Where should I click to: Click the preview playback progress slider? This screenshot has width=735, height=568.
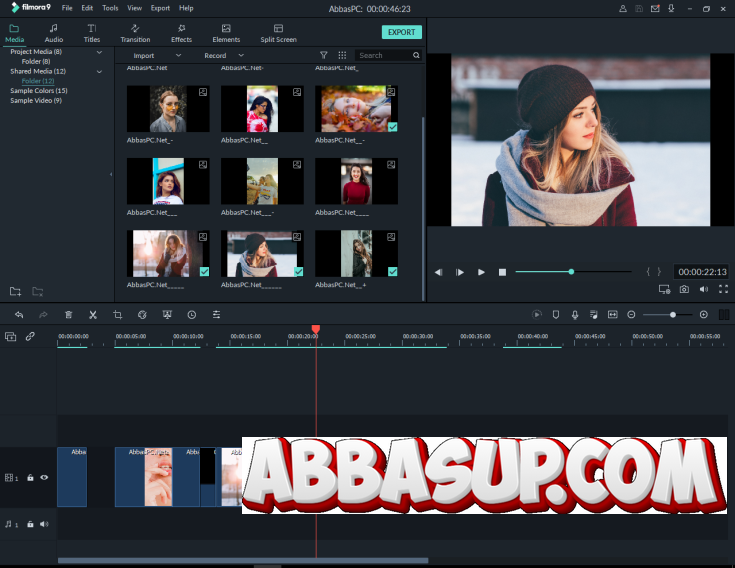click(x=573, y=272)
